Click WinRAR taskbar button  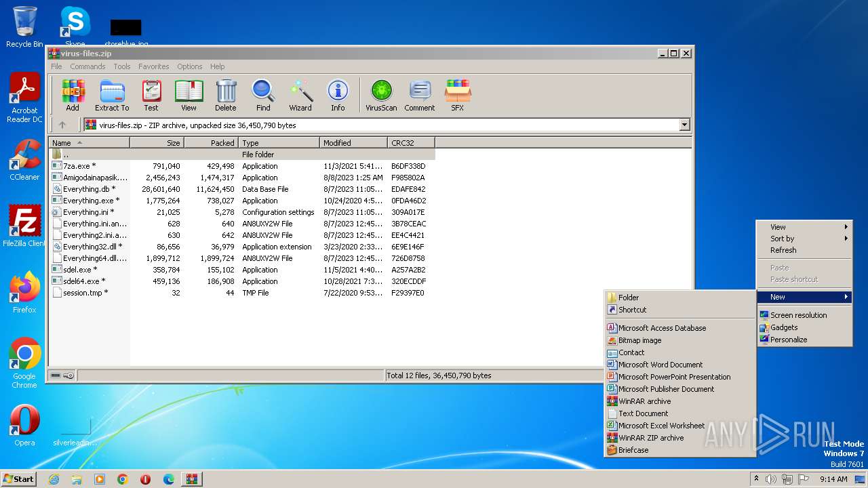click(192, 479)
